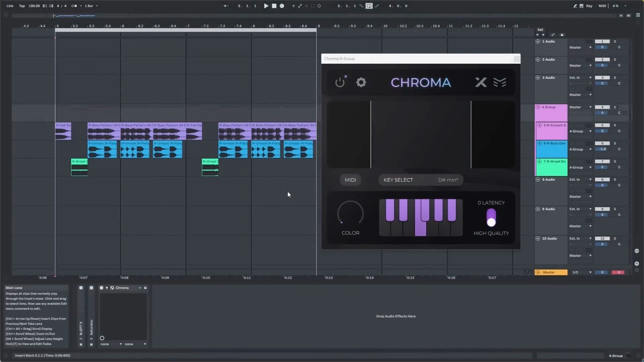
Task: Toggle the Chroma device activator in device chain
Action: point(101,288)
